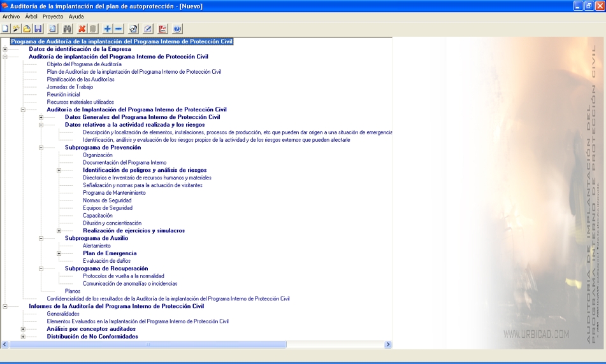Collapse nested Auditoría de Implantación del Programa Interno node
This screenshot has width=606, height=364.
tap(23, 109)
